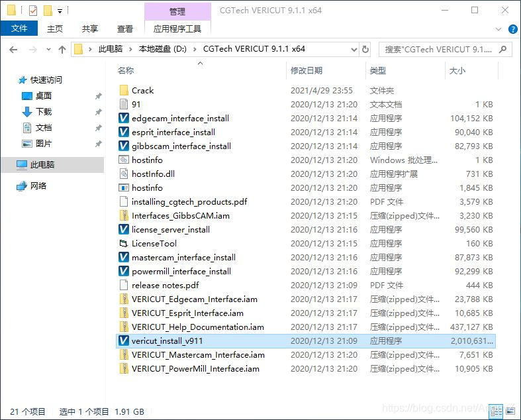Sort by the 名称 column header
The width and height of the screenshot is (521, 420).
tap(126, 70)
